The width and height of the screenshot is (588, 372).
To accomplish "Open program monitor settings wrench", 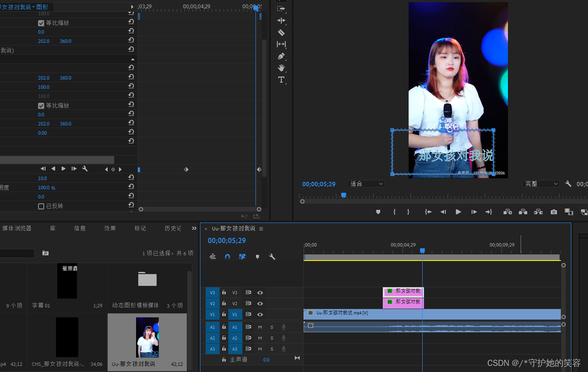I will [x=568, y=184].
